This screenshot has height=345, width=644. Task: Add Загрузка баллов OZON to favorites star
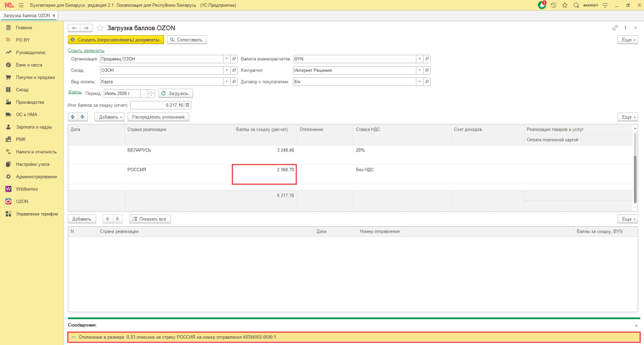pyautogui.click(x=100, y=28)
